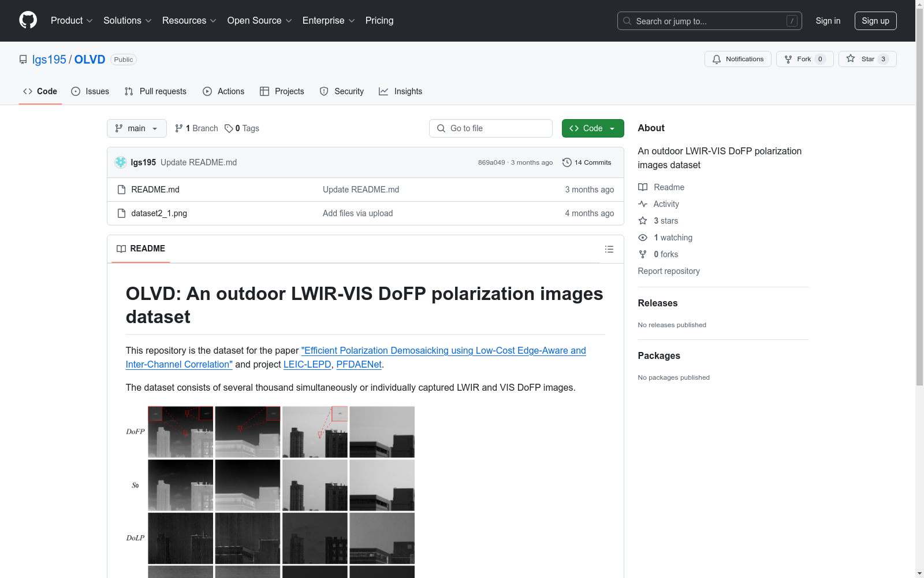
Task: Expand the Enterprise menu
Action: coord(329,21)
